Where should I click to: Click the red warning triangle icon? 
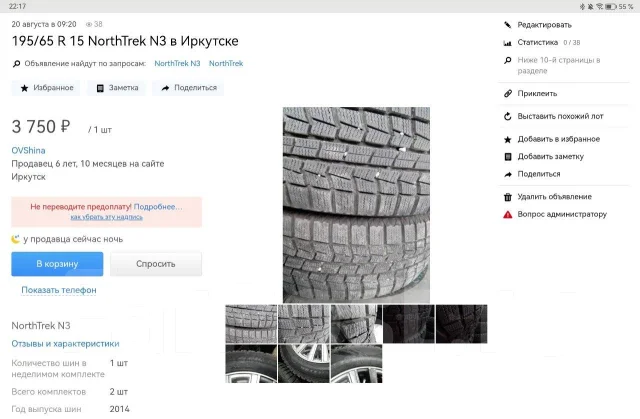pyautogui.click(x=507, y=214)
